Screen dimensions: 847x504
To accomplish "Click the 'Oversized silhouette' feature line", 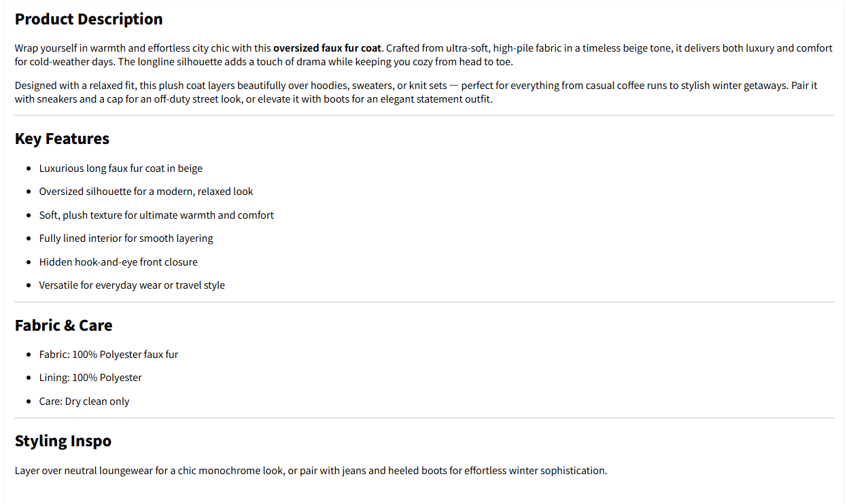I will point(146,192).
